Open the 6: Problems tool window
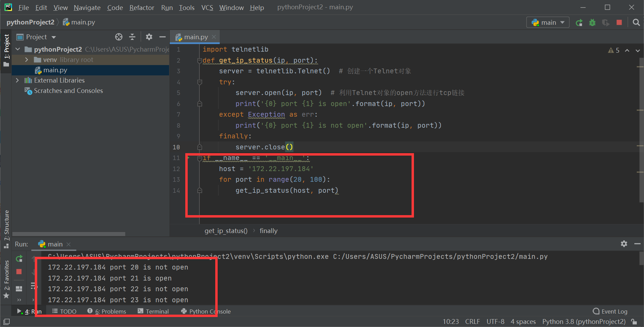The image size is (644, 327). 107,311
